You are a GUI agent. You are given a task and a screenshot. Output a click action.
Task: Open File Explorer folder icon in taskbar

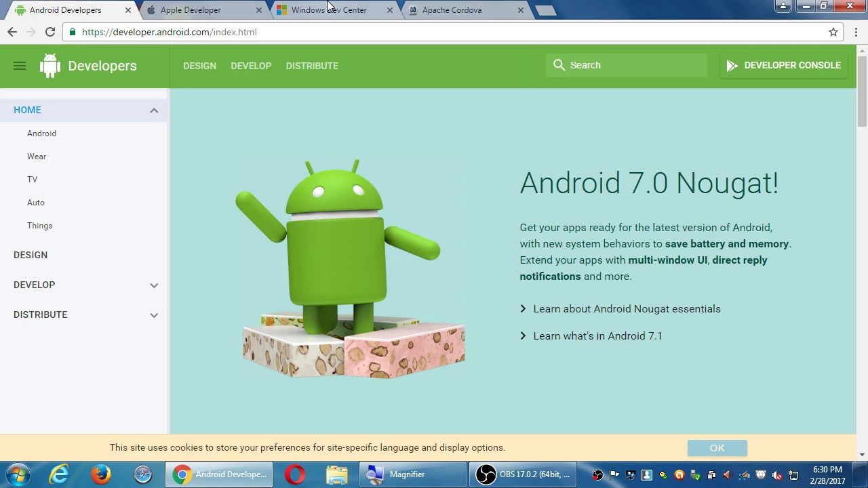pyautogui.click(x=337, y=474)
